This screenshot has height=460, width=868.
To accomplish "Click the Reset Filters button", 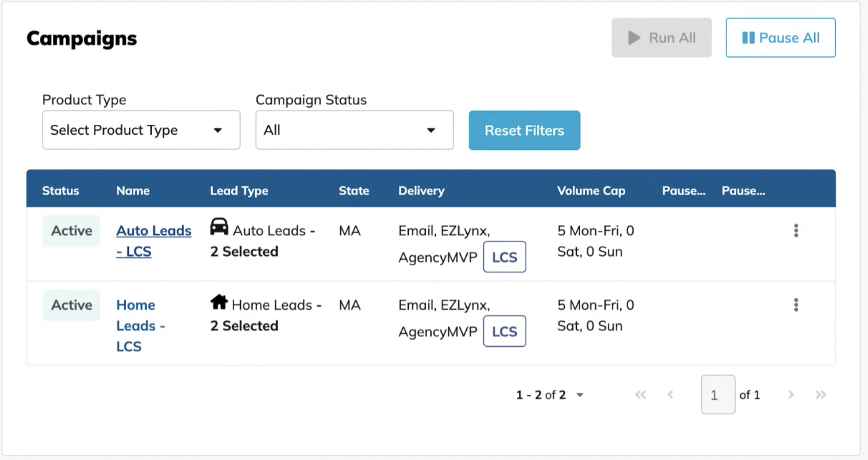I will click(x=524, y=130).
